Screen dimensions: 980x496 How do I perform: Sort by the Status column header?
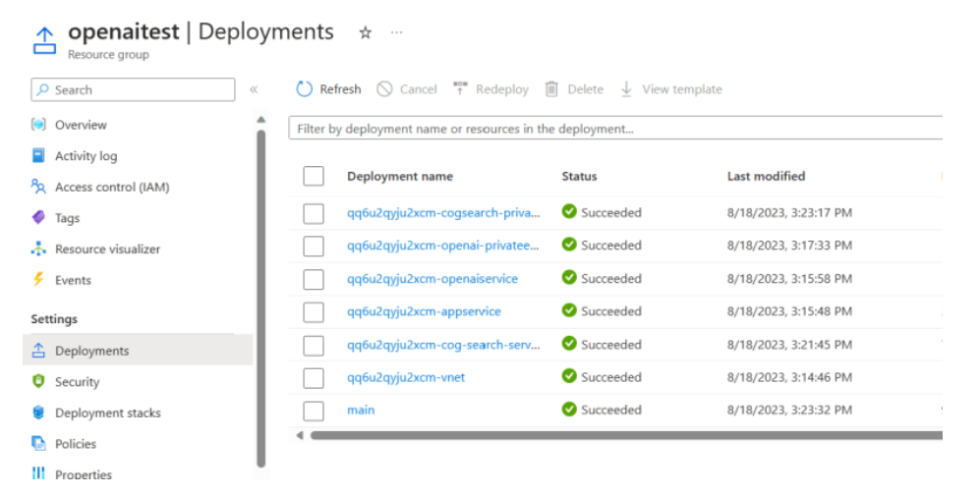pyautogui.click(x=579, y=177)
